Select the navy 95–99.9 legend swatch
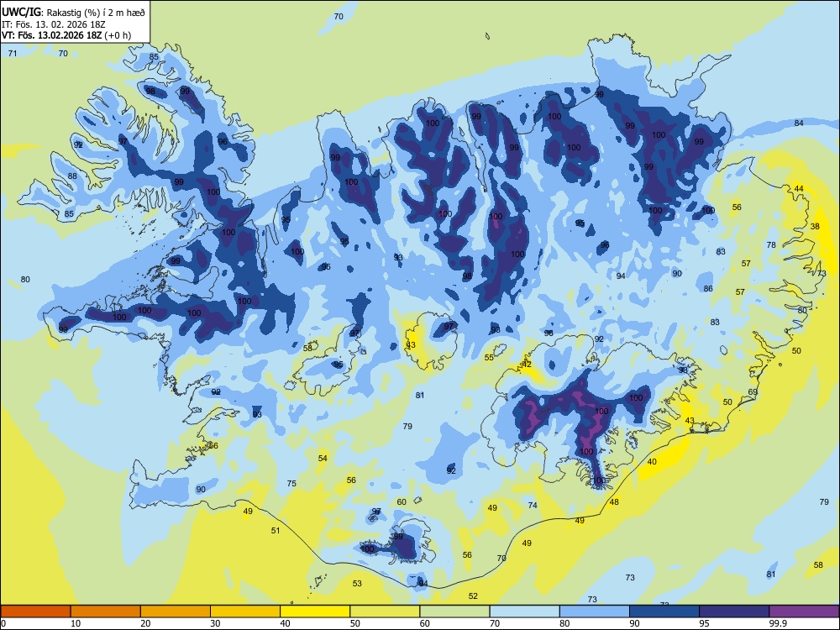This screenshot has height=630, width=840. point(734,612)
